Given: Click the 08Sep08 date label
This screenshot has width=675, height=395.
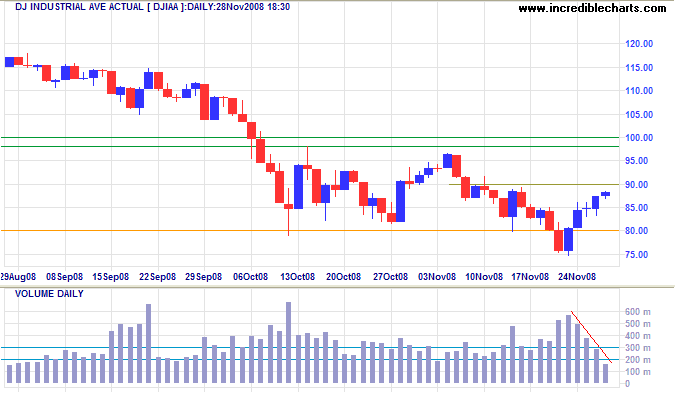Looking at the screenshot, I should (x=65, y=277).
